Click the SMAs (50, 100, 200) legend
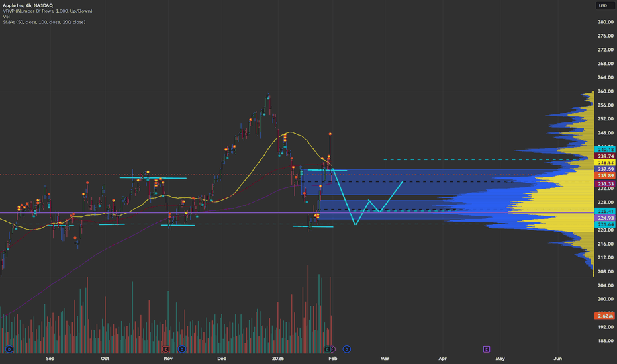 tap(44, 22)
